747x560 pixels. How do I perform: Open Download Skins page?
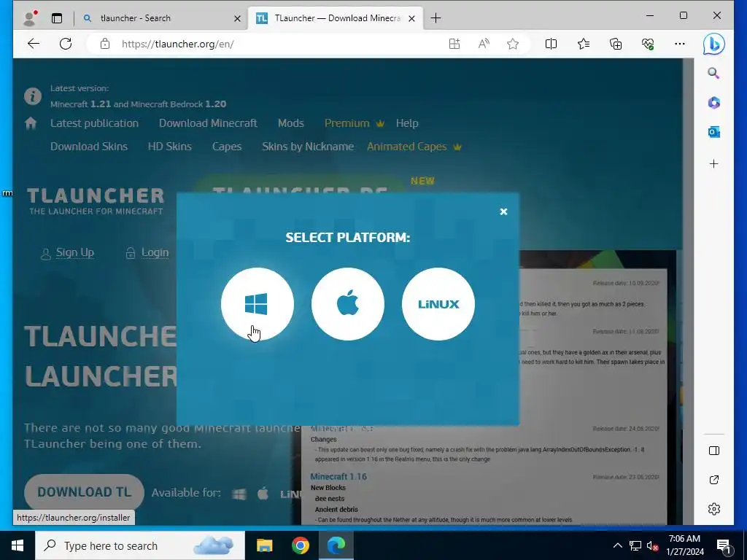coord(89,147)
